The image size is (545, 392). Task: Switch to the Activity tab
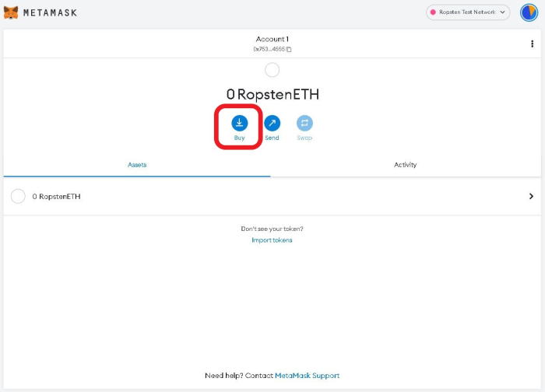tap(405, 165)
